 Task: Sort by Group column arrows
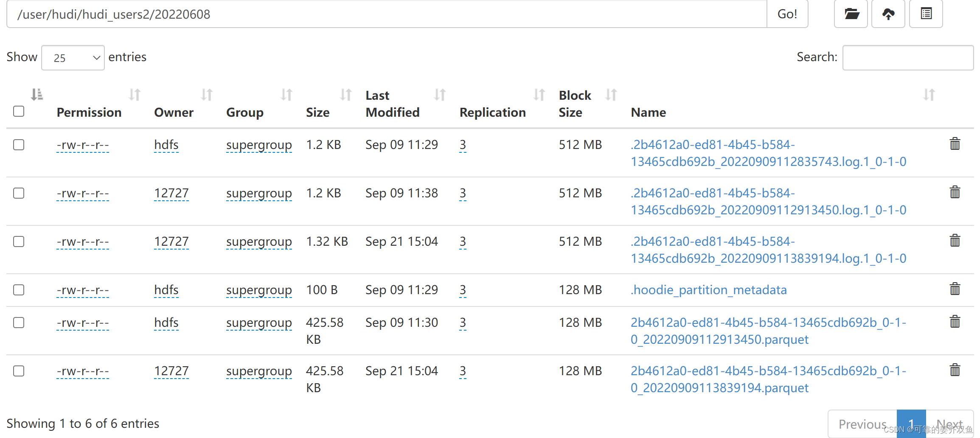coord(286,94)
